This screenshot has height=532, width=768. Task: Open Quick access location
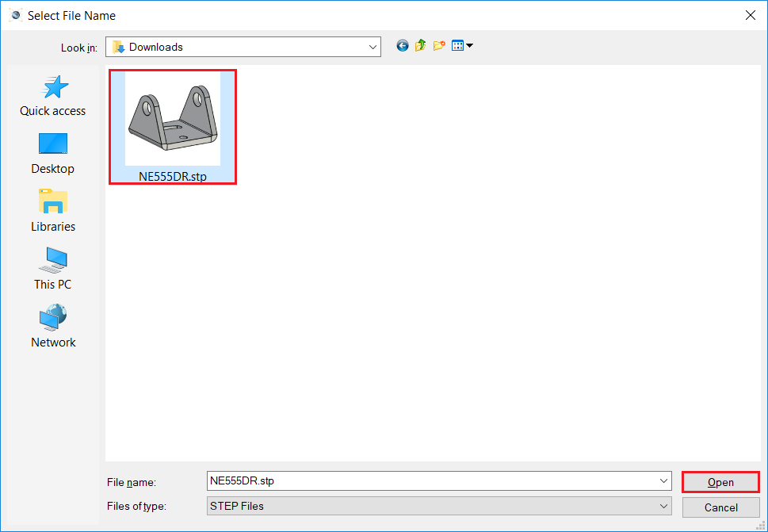pos(53,96)
